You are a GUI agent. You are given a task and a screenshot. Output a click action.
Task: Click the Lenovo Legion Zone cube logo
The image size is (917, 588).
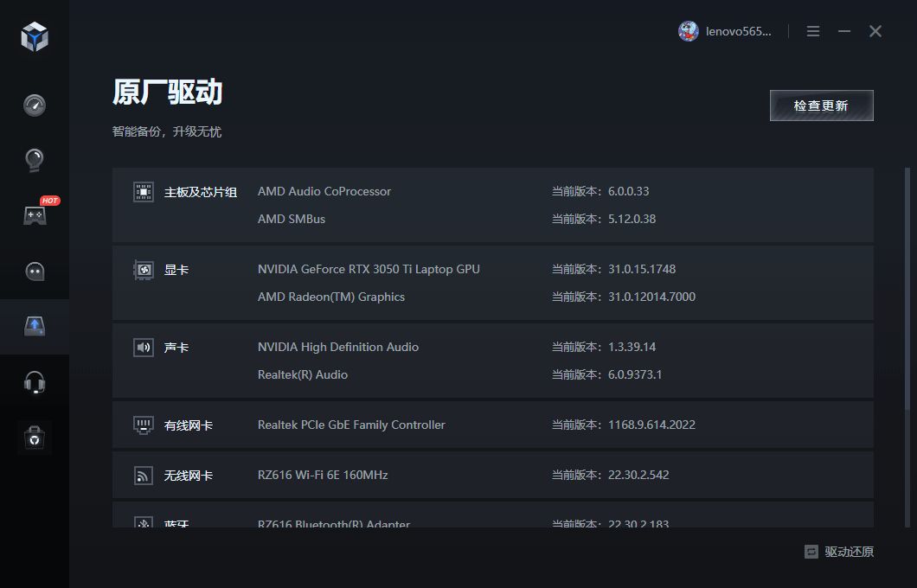coord(35,36)
